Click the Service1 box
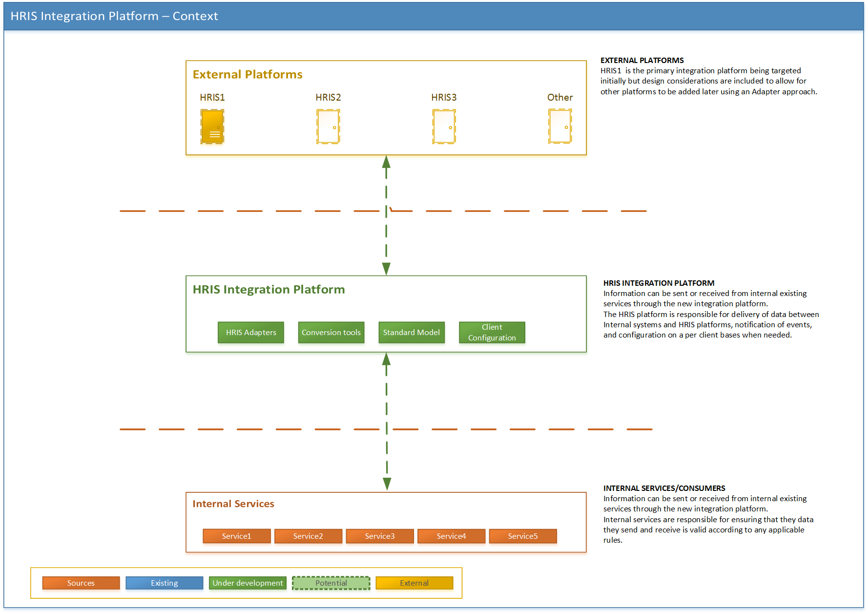Screen dimensions: 868x614 pos(237,536)
